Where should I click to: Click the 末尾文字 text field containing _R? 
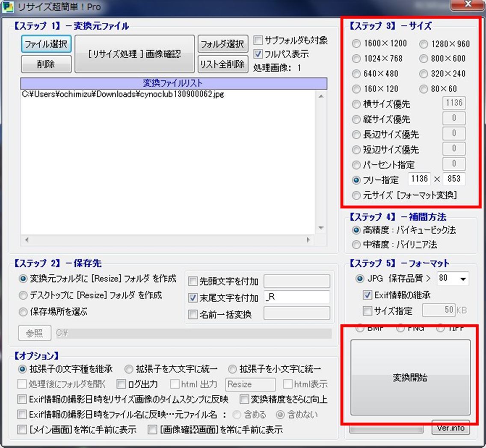click(296, 298)
